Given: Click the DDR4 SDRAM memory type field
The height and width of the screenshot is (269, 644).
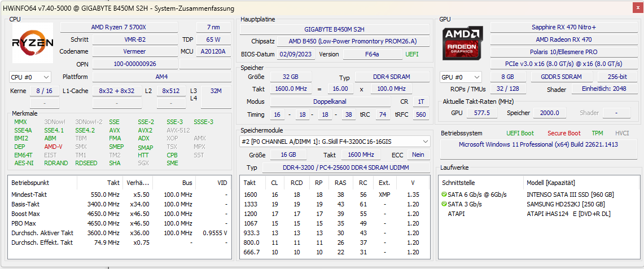Looking at the screenshot, I should pyautogui.click(x=392, y=77).
